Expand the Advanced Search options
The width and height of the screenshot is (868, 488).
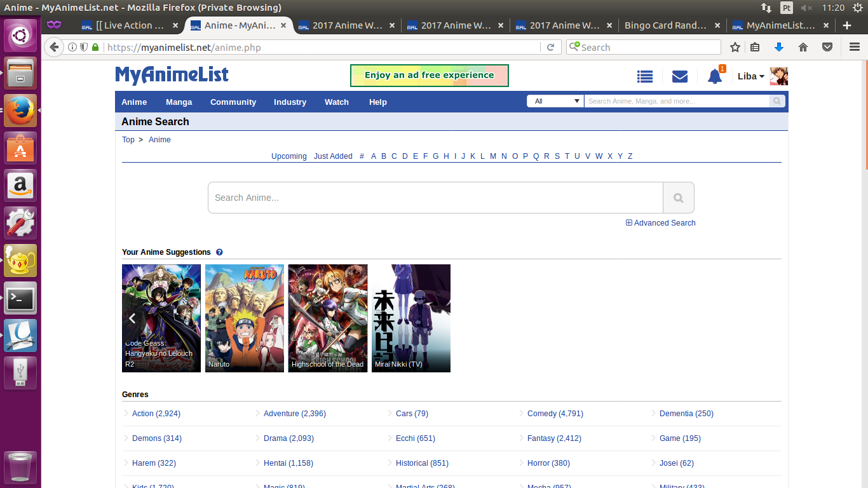coord(661,223)
